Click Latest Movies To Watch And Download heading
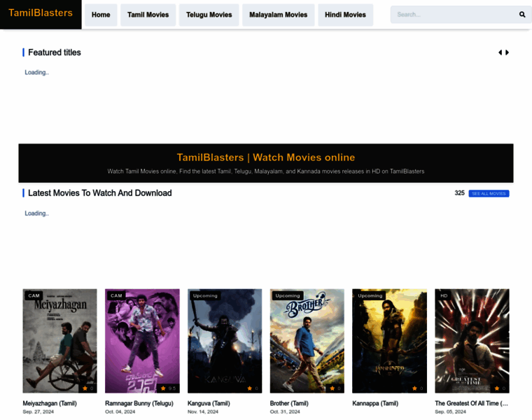Image resolution: width=532 pixels, height=420 pixels. [x=99, y=193]
